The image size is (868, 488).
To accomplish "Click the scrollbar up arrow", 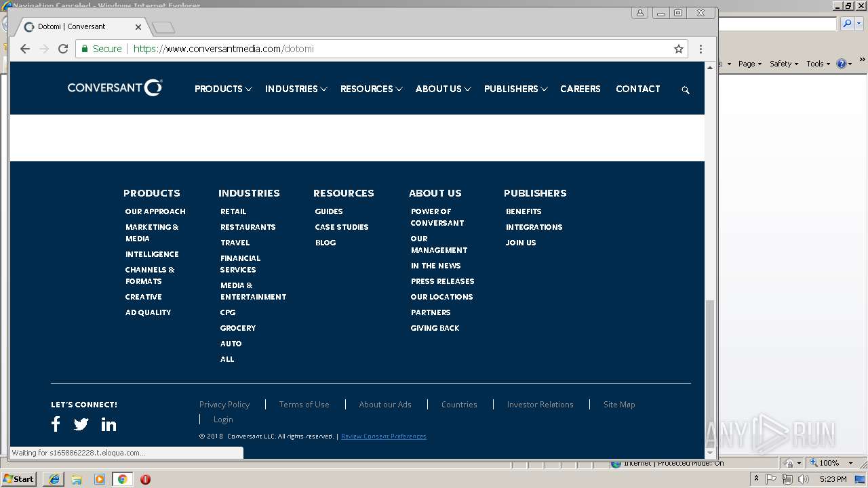I will (710, 67).
